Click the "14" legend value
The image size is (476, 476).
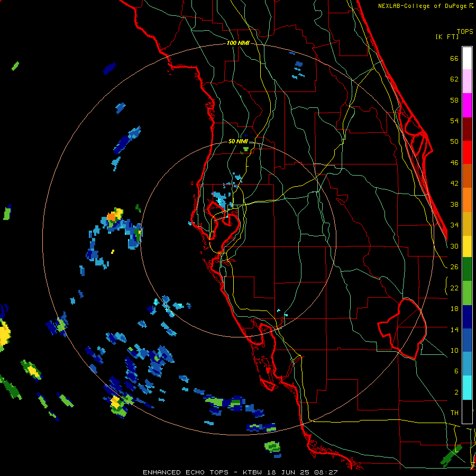pyautogui.click(x=454, y=329)
